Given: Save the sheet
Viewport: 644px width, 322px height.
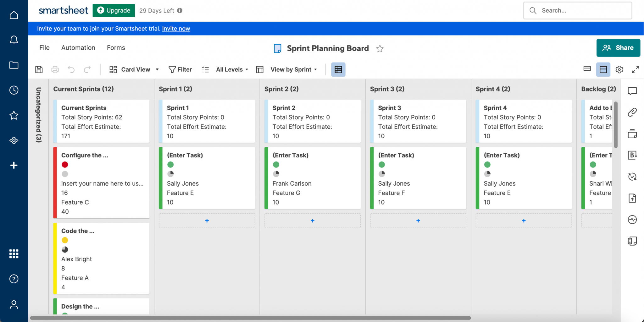Looking at the screenshot, I should (39, 69).
